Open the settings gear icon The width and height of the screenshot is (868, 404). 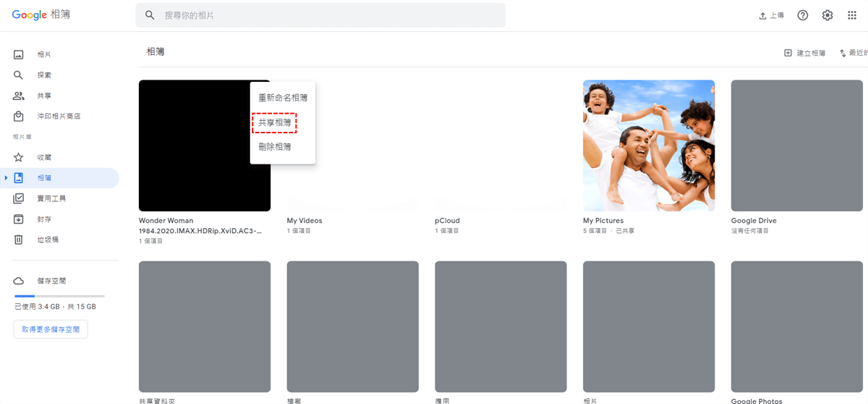827,15
